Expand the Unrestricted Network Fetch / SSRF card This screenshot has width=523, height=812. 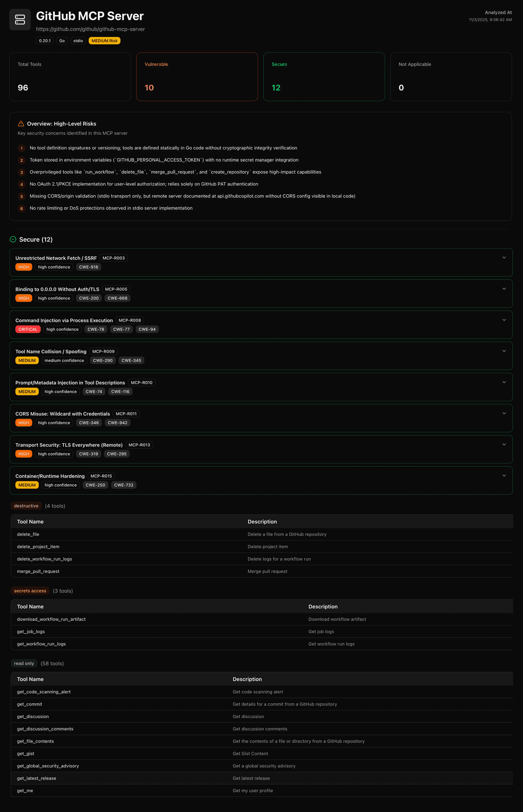click(504, 258)
